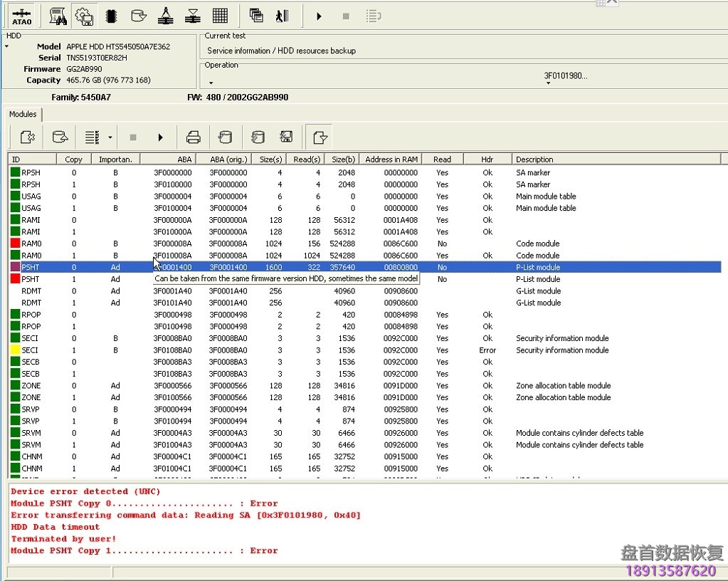Click the filter funnel icon in Modules toolbar

(x=320, y=137)
